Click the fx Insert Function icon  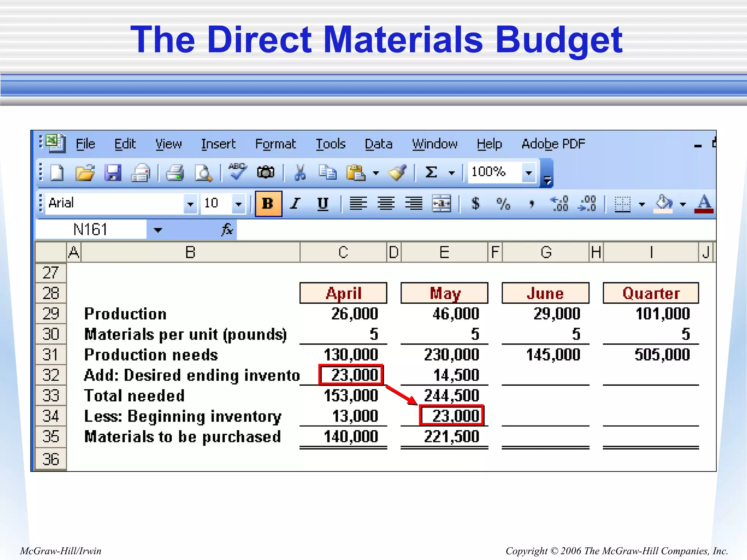pos(227,230)
